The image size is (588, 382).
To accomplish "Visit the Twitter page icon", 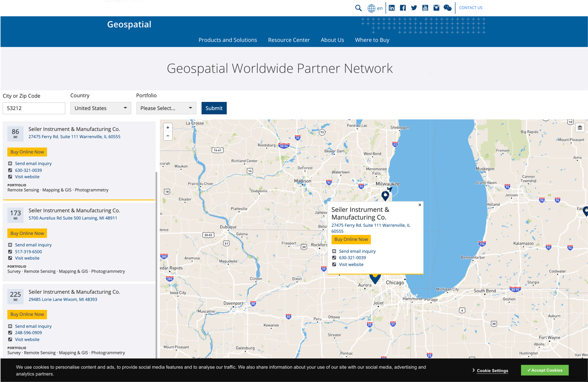I will click(x=414, y=8).
